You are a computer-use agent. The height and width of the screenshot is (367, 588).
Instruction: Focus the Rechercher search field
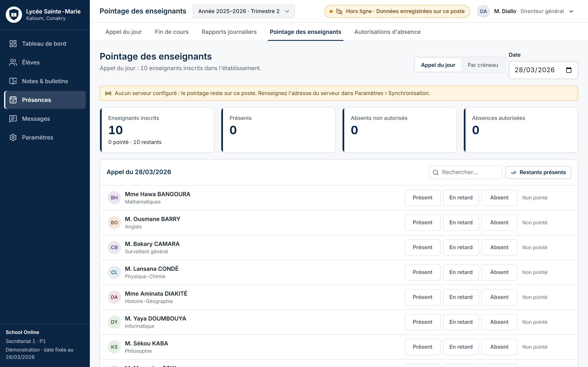tap(465, 172)
